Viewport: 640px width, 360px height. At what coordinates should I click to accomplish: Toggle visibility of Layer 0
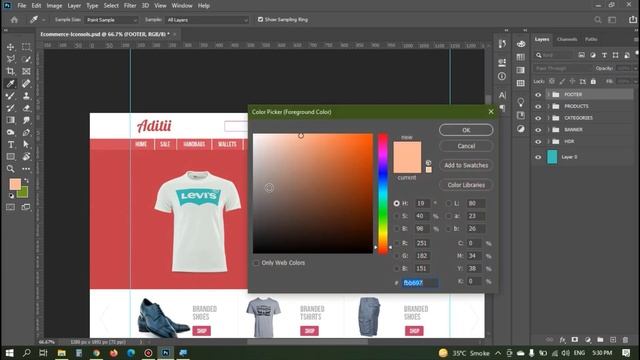pyautogui.click(x=538, y=157)
